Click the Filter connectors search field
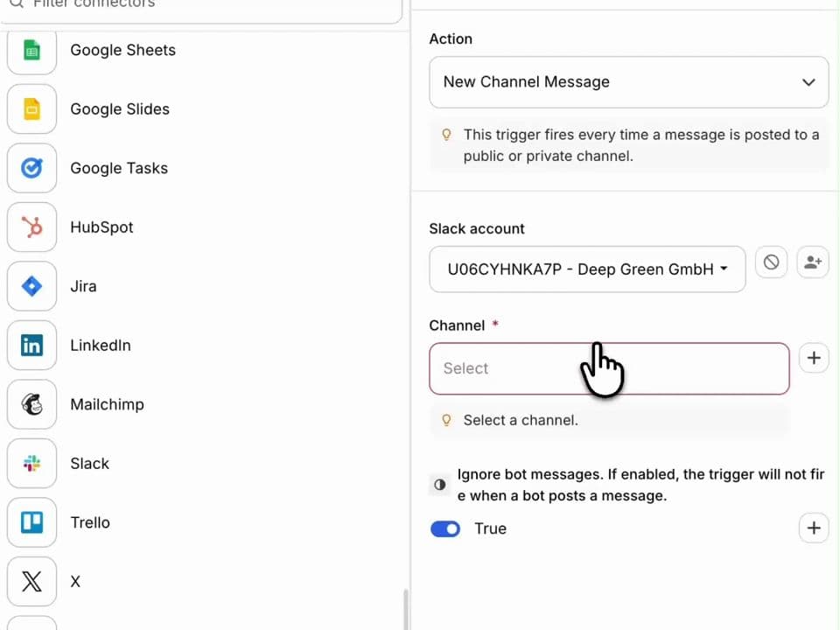 point(210,5)
